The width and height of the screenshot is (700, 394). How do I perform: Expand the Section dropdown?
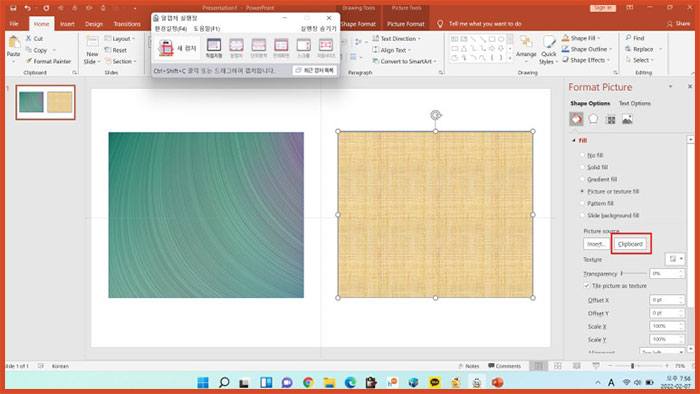[121, 61]
